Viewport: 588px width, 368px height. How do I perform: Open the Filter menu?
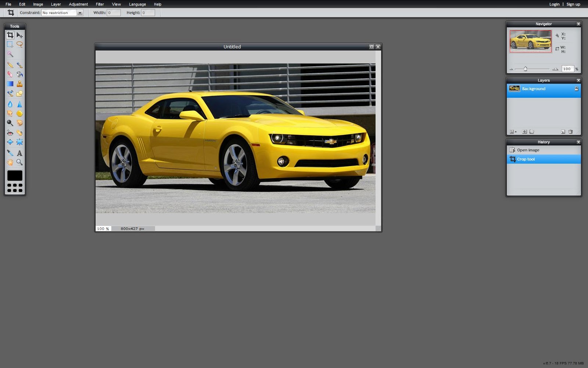point(100,4)
